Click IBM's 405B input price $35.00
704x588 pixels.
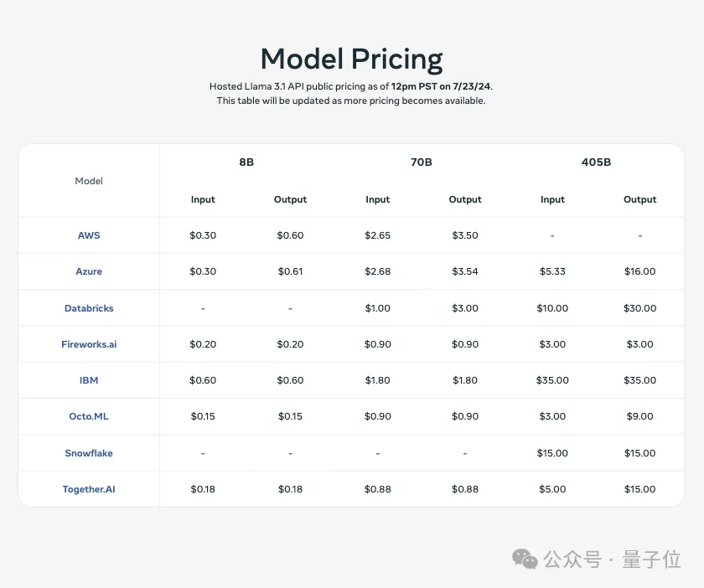point(552,380)
